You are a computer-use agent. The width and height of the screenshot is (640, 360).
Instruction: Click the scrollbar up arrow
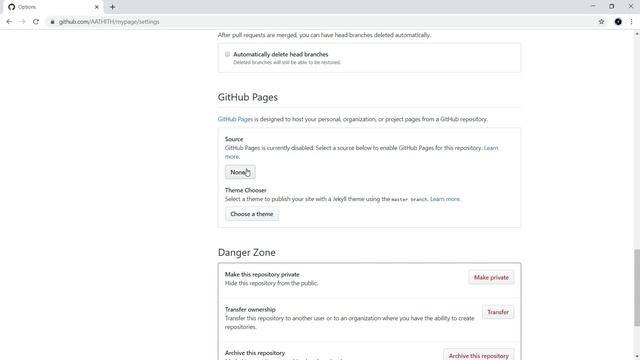(x=637, y=34)
